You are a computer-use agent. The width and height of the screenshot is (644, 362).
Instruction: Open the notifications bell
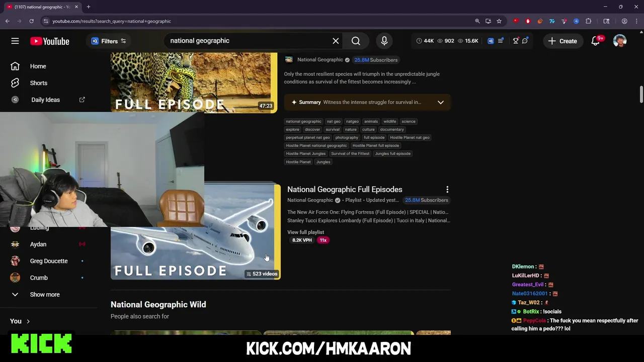click(x=596, y=41)
